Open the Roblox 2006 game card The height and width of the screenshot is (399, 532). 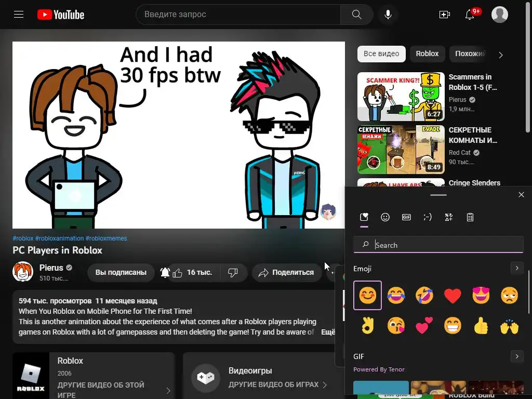point(94,376)
